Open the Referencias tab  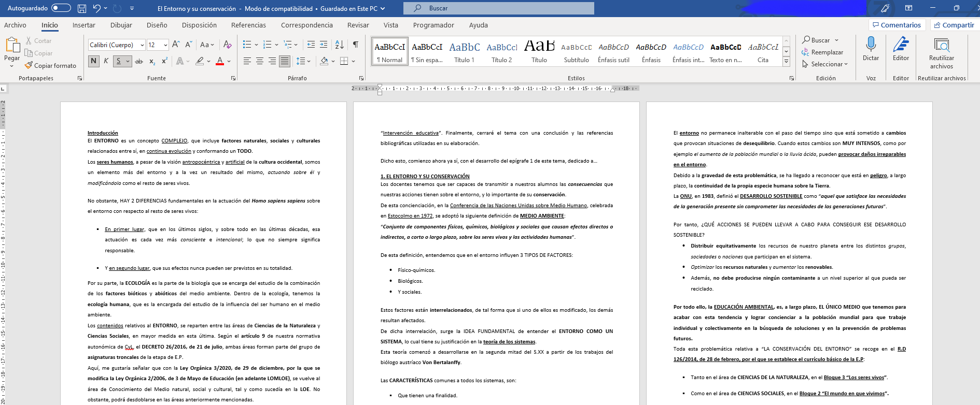(x=248, y=25)
